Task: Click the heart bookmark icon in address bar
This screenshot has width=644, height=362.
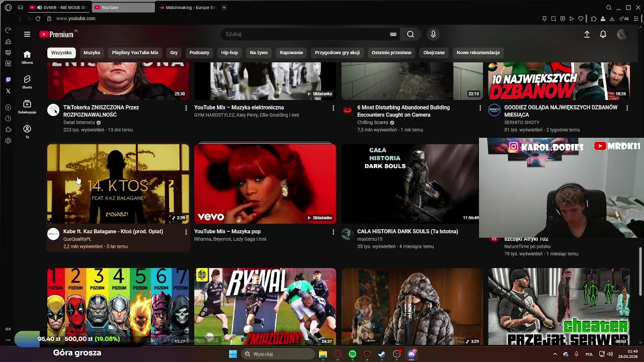Action: 581,19
